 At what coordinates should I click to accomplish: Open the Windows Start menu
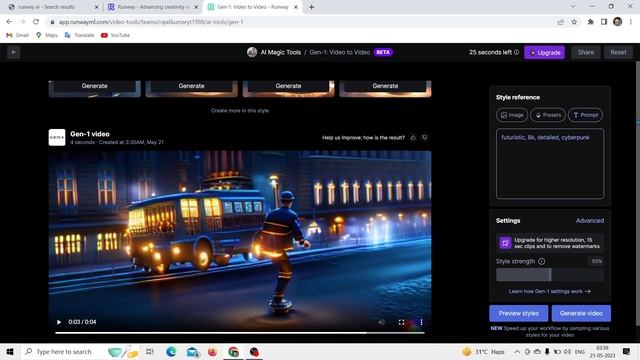point(10,351)
